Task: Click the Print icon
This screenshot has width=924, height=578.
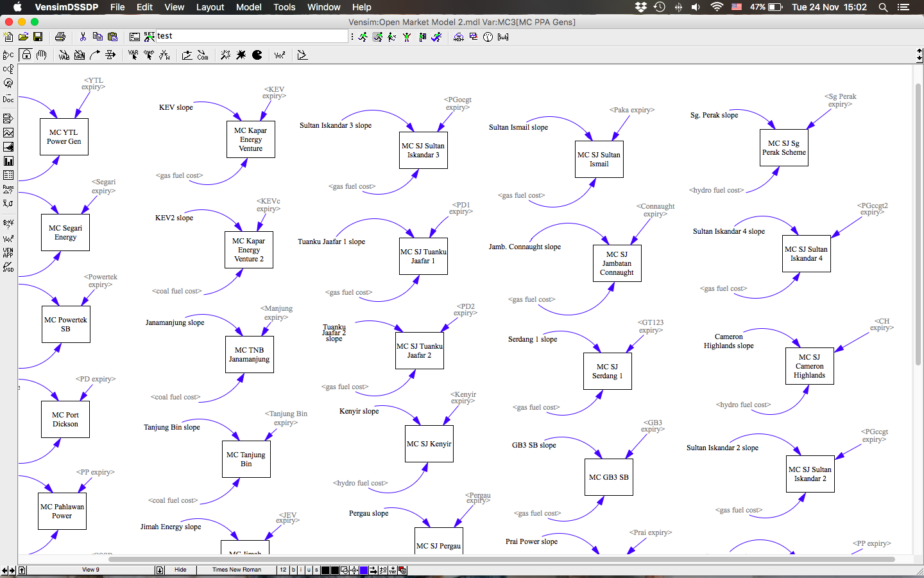Action: [x=60, y=37]
